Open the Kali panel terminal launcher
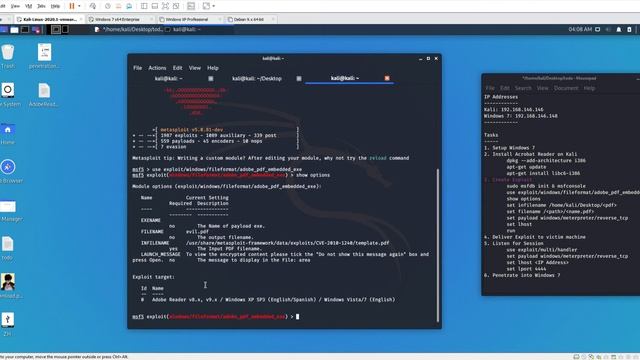 coord(25,29)
